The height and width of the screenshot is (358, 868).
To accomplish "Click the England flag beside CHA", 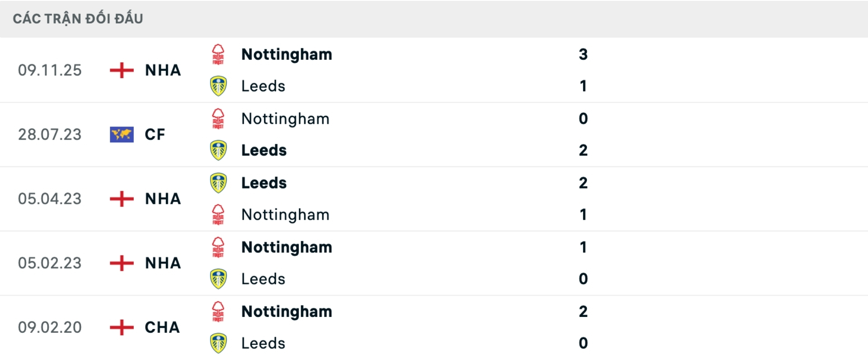I will 121,327.
